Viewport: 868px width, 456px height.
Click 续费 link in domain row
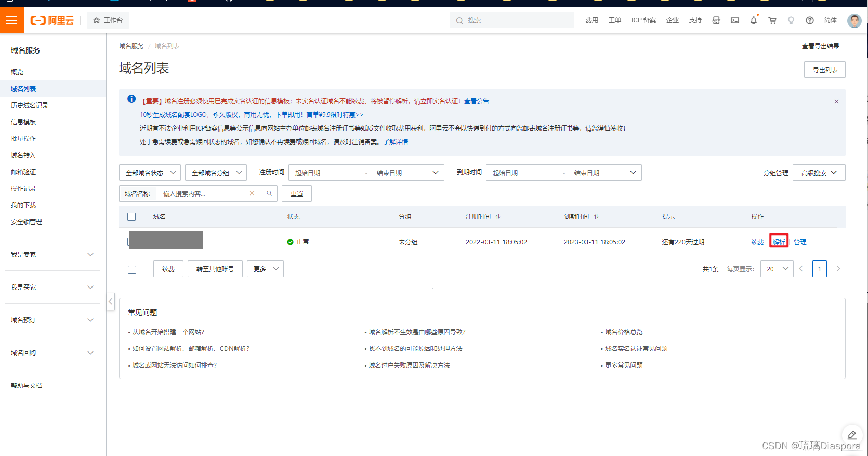[757, 242]
